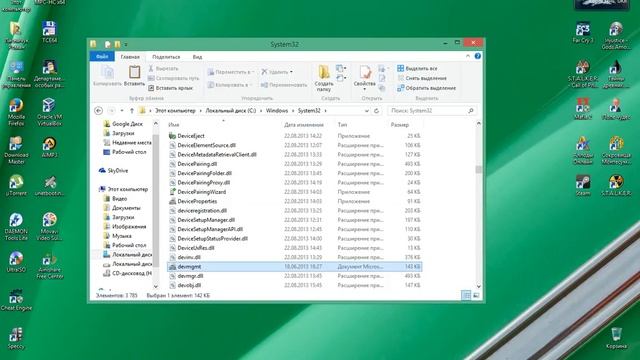This screenshot has width=640, height=360.
Task: Click Переименовать (Rename) in ribbon
Action: pyautogui.click(x=284, y=85)
